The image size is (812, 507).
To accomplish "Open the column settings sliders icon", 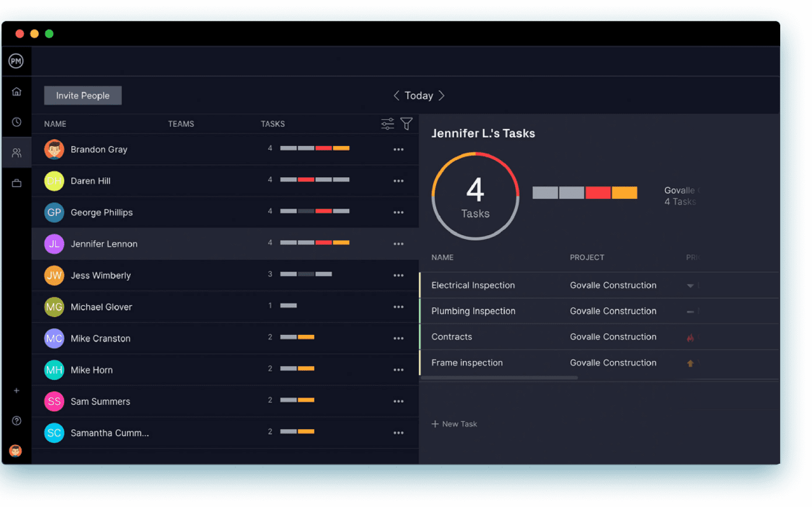I will [x=388, y=124].
